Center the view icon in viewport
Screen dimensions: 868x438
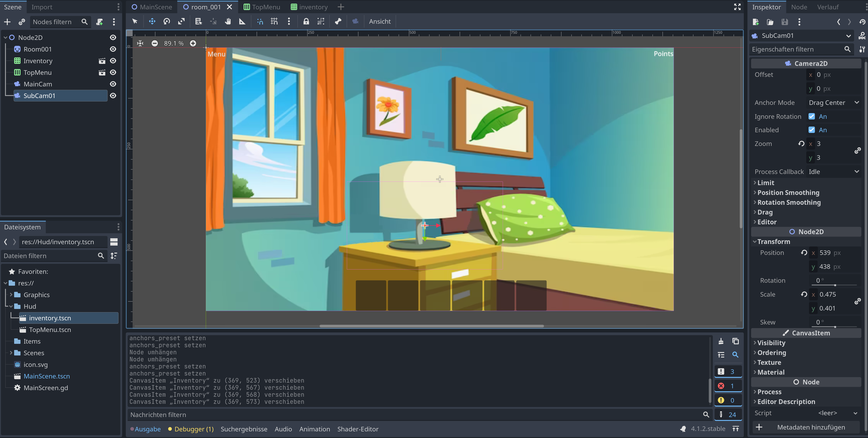(x=140, y=43)
